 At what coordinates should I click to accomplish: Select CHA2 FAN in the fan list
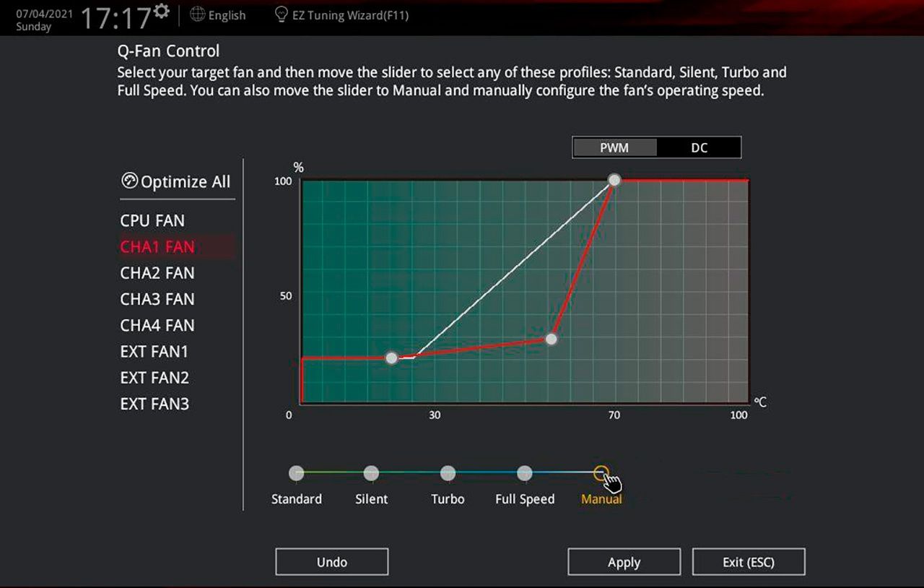coord(157,273)
